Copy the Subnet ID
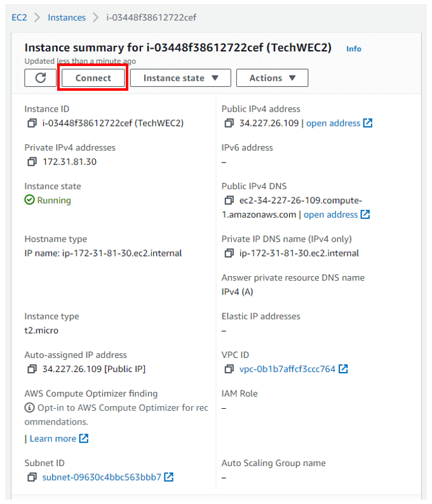The height and width of the screenshot is (504, 432). (32, 477)
